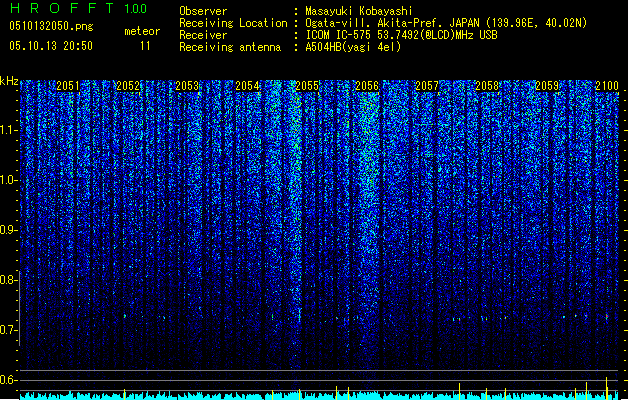Click the date stamp 05.10.13 20:50
This screenshot has width=629, height=400.
pos(51,46)
